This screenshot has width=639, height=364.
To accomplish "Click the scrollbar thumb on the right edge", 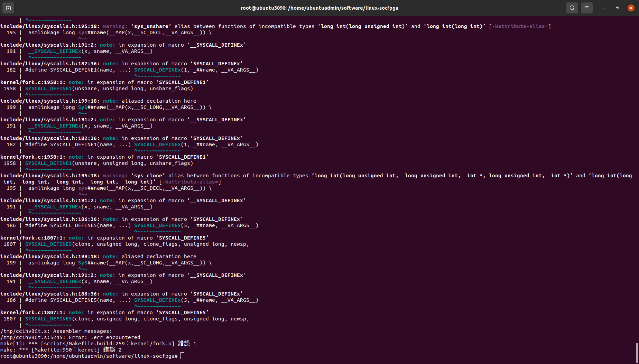I will tap(637, 353).
